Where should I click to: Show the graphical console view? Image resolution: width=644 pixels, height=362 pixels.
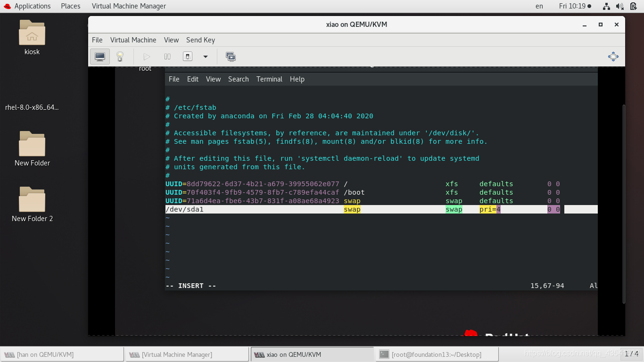tap(100, 57)
